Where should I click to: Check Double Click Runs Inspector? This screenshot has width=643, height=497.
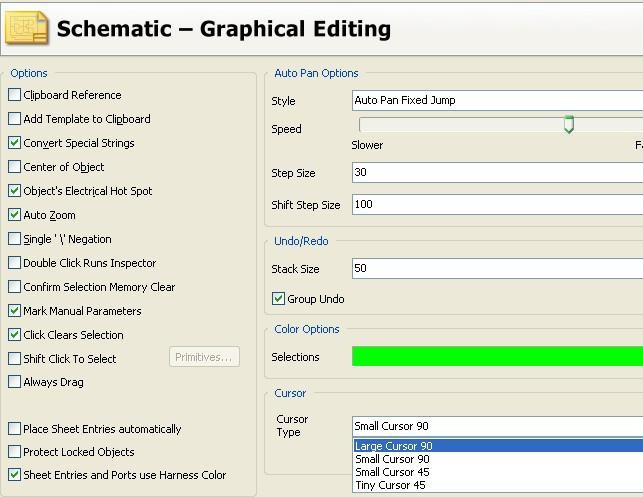pyautogui.click(x=14, y=263)
